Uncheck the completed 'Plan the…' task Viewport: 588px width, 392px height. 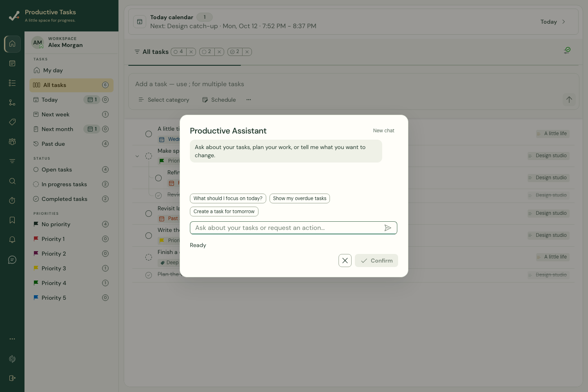(x=149, y=275)
